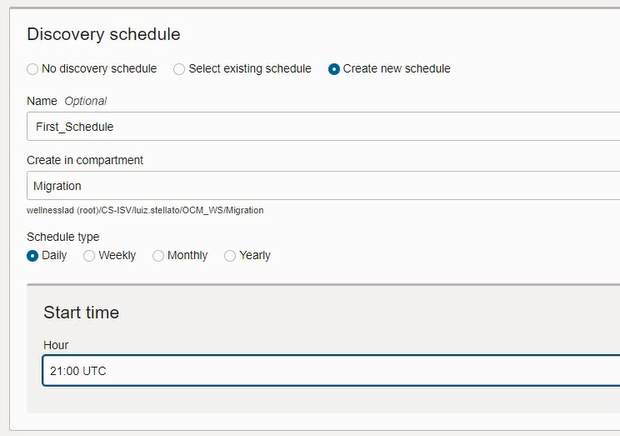620x436 pixels.
Task: Click the Discovery schedule heading
Action: (x=103, y=34)
